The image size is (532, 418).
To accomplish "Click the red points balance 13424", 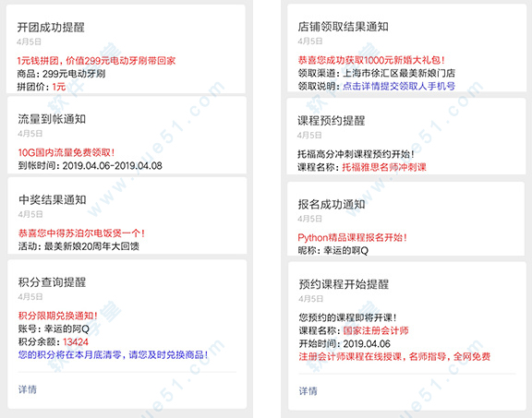I will (x=76, y=341).
